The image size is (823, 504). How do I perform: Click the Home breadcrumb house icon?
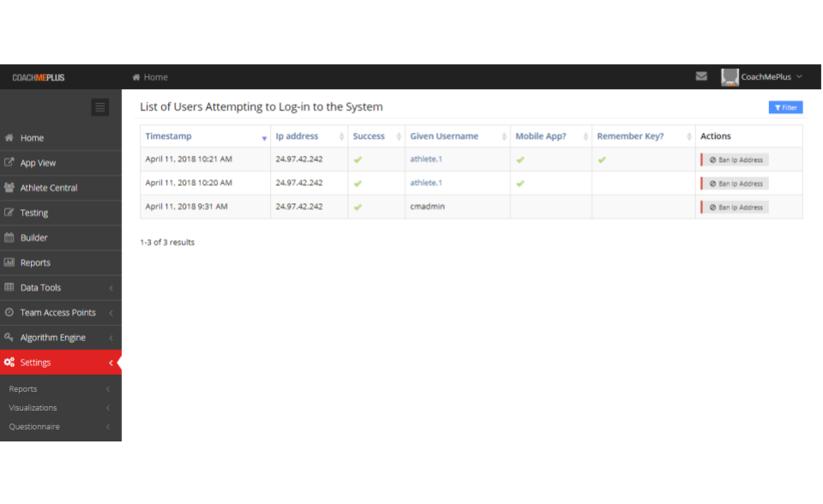pos(136,77)
